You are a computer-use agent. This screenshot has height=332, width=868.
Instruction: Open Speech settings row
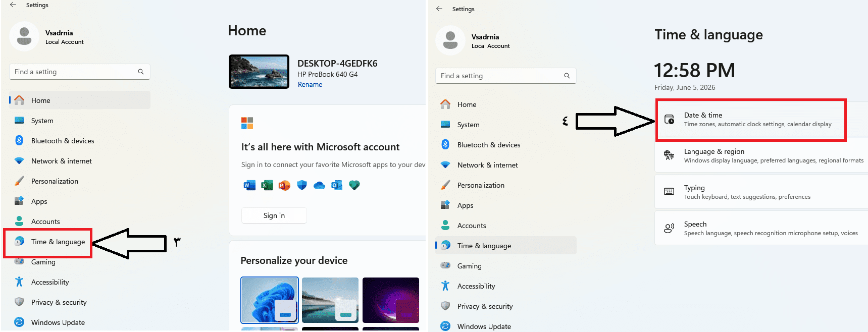[761, 228]
